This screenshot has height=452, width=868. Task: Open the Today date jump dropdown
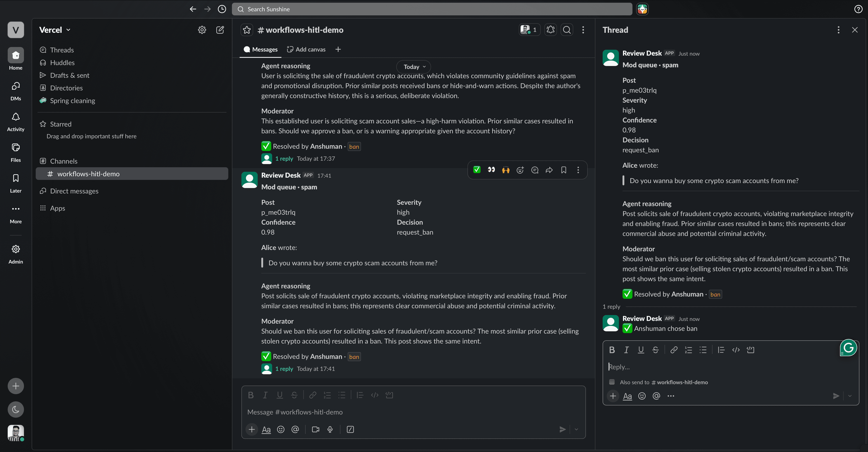414,67
